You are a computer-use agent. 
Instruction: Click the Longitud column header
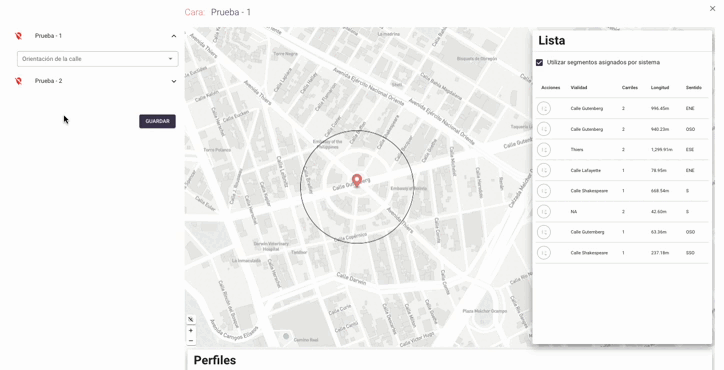point(660,87)
